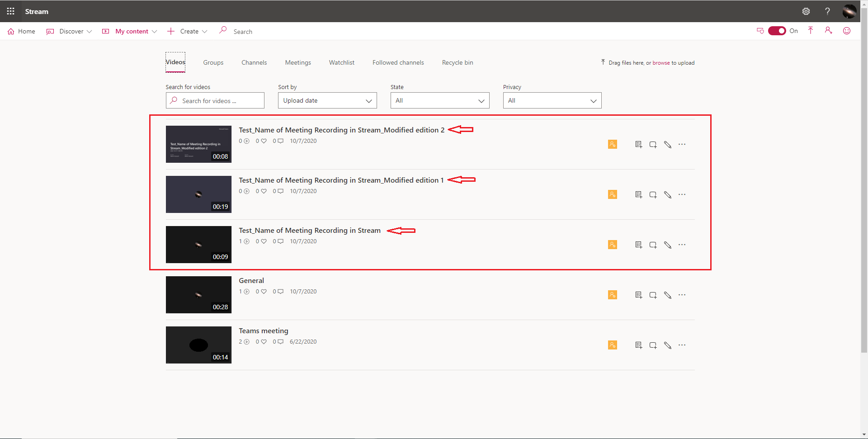The width and height of the screenshot is (868, 439).
Task: Open the Followed channels tab
Action: pyautogui.click(x=398, y=62)
